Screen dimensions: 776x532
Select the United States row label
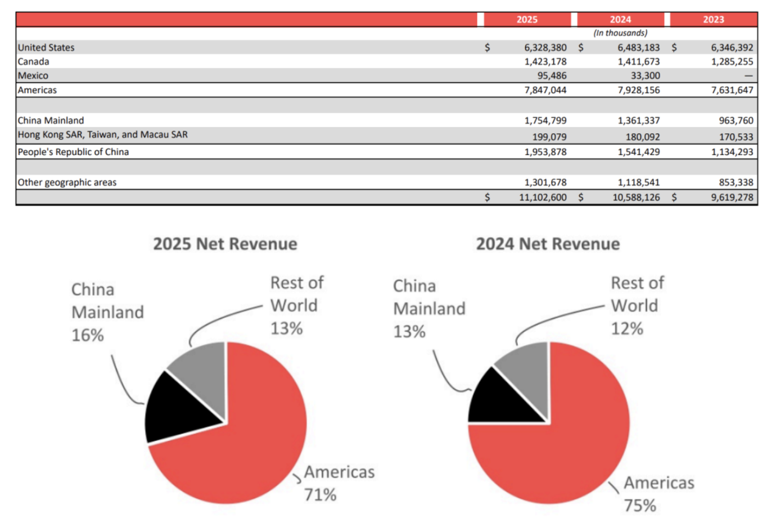46,48
